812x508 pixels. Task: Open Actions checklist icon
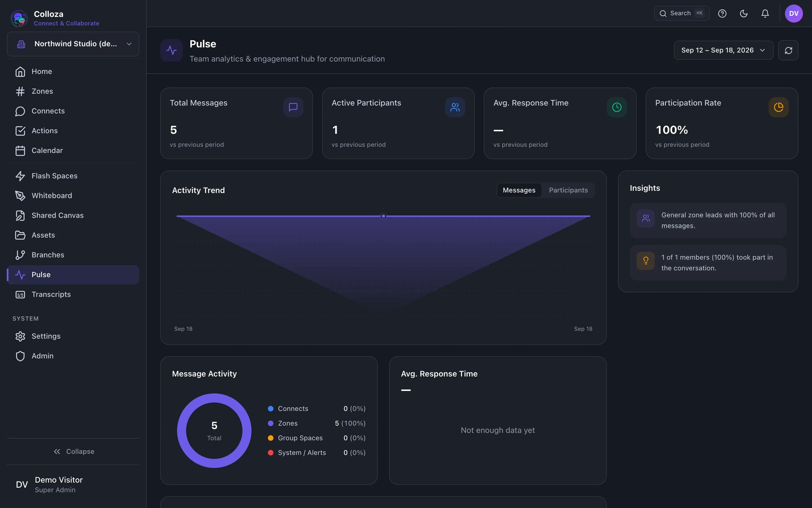pyautogui.click(x=20, y=131)
